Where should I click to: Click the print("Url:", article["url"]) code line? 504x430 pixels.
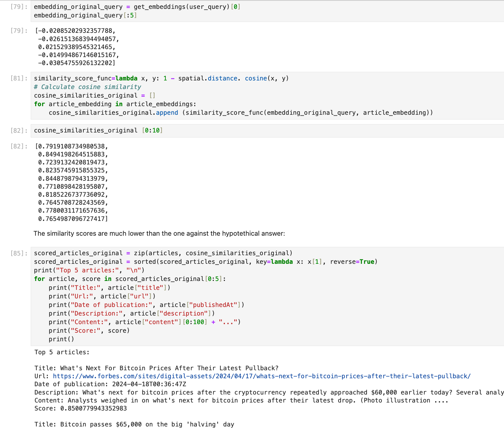click(102, 296)
